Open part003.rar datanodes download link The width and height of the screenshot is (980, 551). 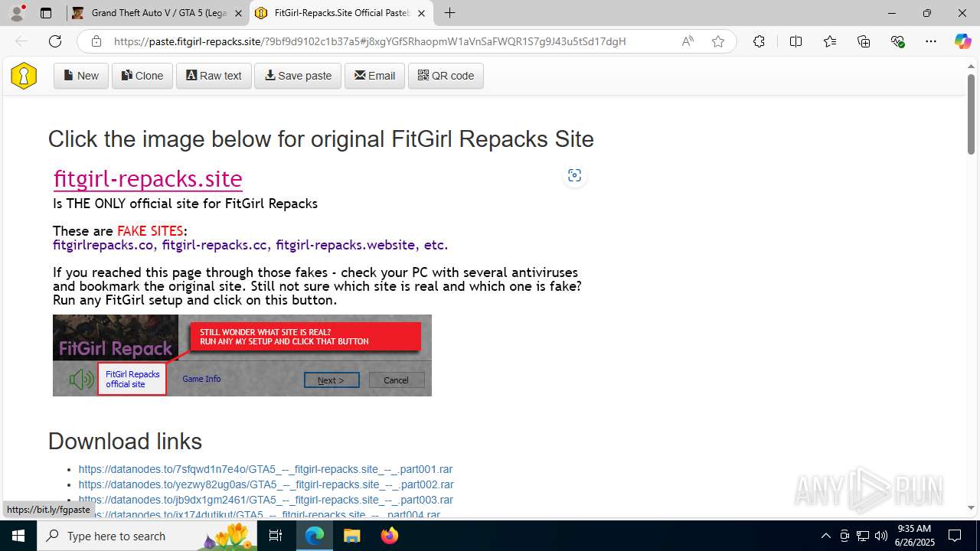(266, 500)
